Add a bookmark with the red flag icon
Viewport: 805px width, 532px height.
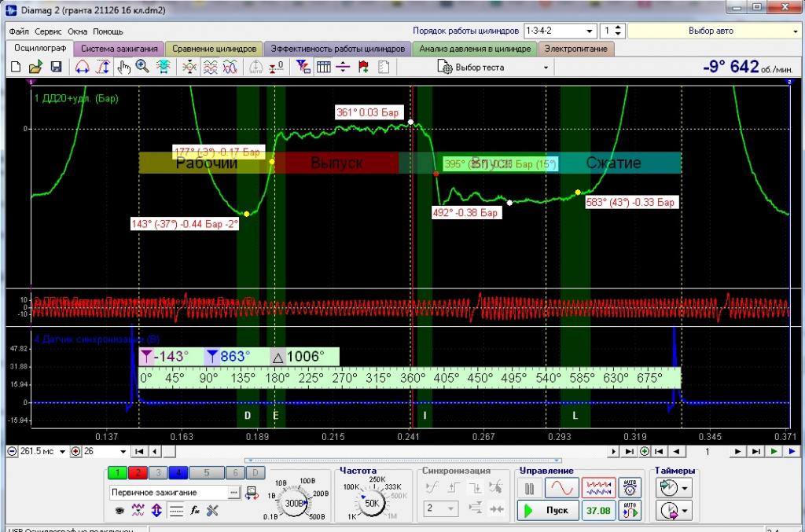coord(363,68)
